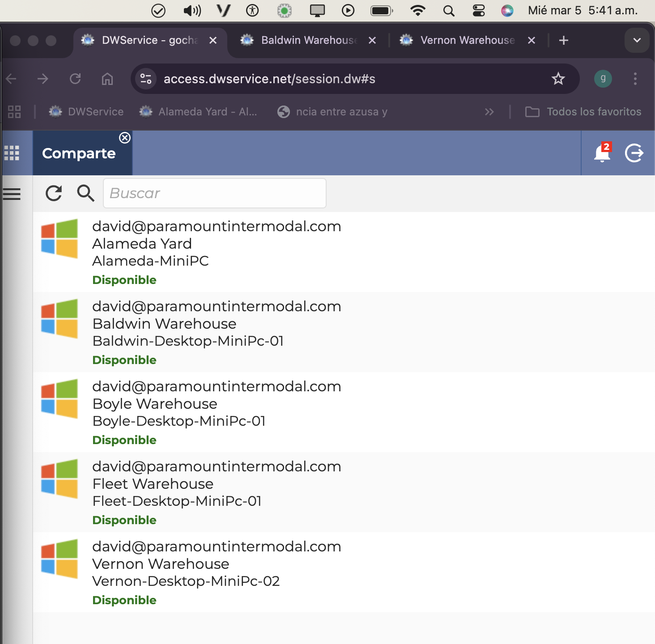Click Disponible status under Vernon-Desktop-MiniPc-02
The width and height of the screenshot is (655, 644).
point(124,600)
